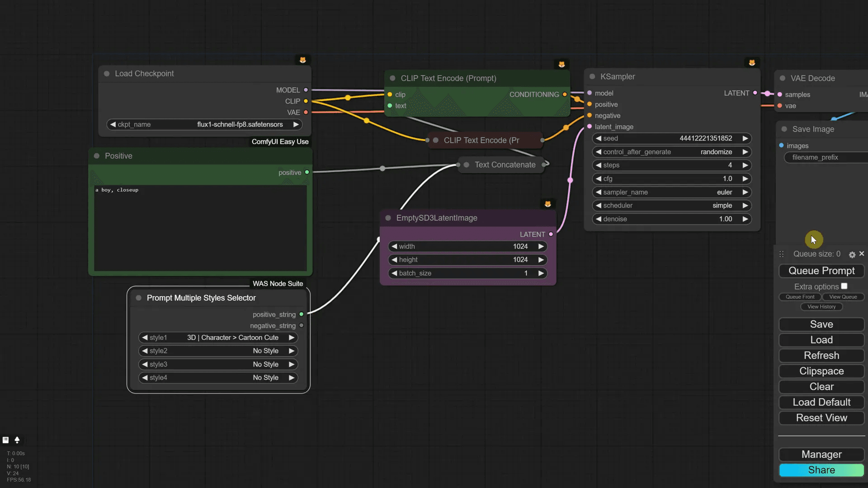This screenshot has height=488, width=868.
Task: Open the queue panel settings gear
Action: tap(852, 255)
